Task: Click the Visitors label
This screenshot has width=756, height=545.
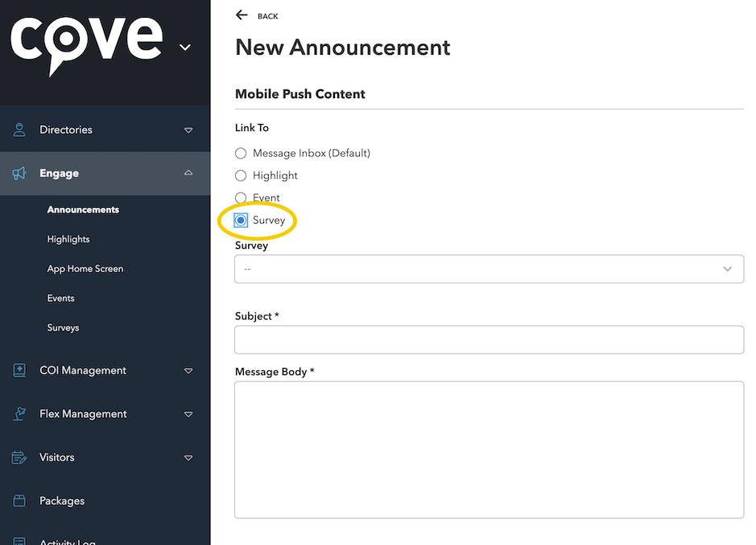Action: [x=57, y=457]
